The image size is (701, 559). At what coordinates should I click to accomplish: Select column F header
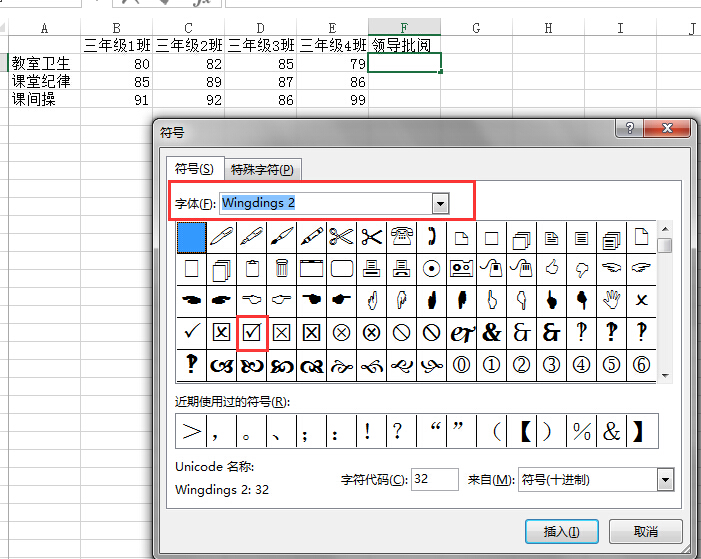click(404, 28)
